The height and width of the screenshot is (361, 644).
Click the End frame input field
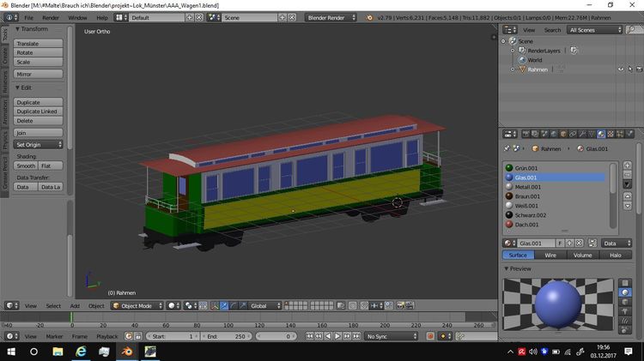[227, 337]
